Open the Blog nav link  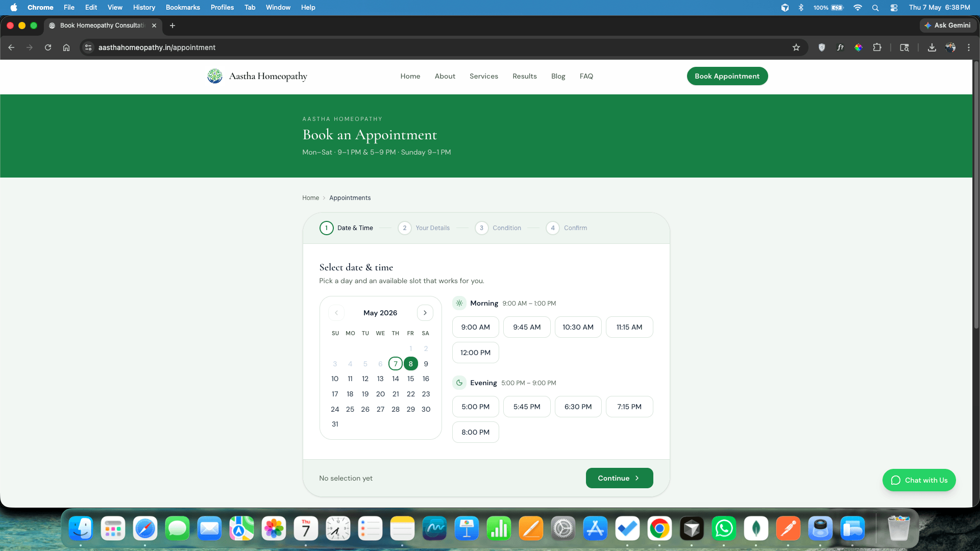(x=558, y=76)
